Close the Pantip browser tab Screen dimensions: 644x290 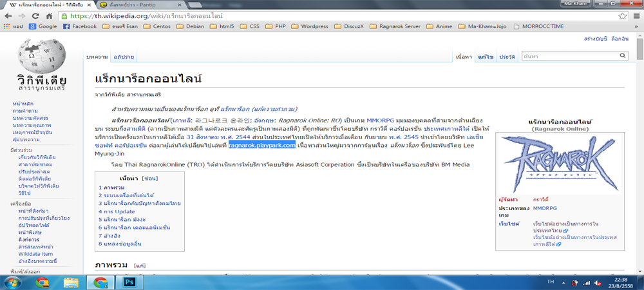click(179, 5)
